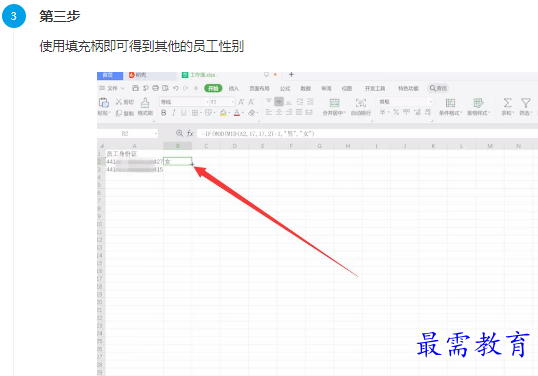
Task: Toggle Center horizontally
Action: pyautogui.click(x=279, y=112)
